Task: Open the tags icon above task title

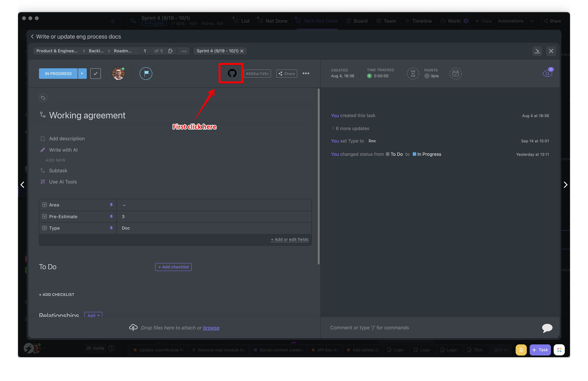Action: (43, 98)
